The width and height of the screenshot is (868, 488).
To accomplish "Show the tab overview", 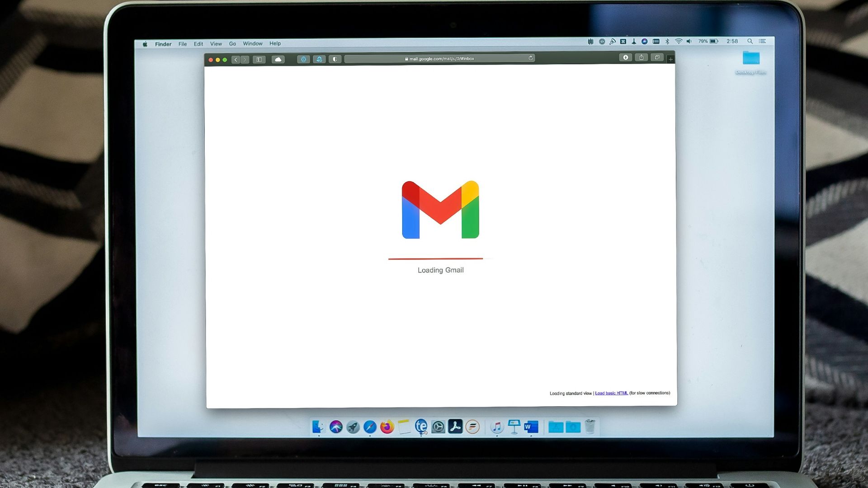I will (x=657, y=57).
